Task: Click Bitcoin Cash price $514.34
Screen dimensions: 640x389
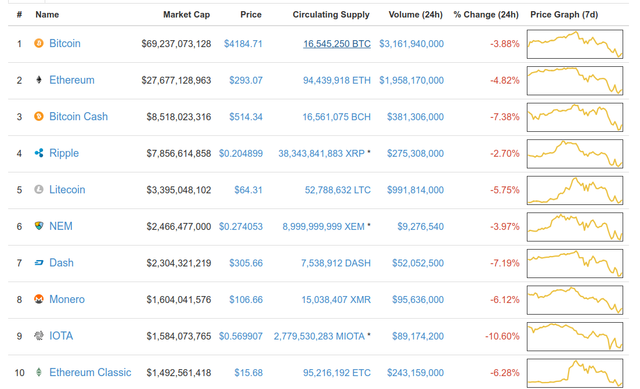Action: click(x=246, y=117)
